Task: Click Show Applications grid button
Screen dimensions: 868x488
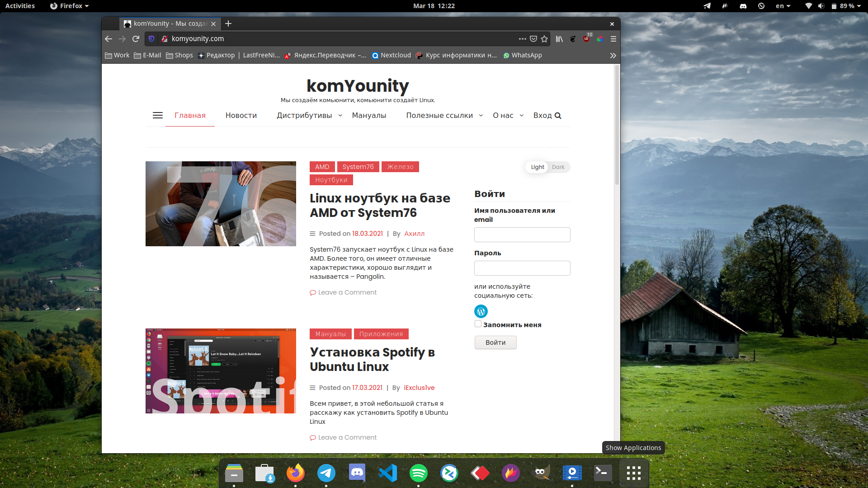Action: tap(633, 473)
